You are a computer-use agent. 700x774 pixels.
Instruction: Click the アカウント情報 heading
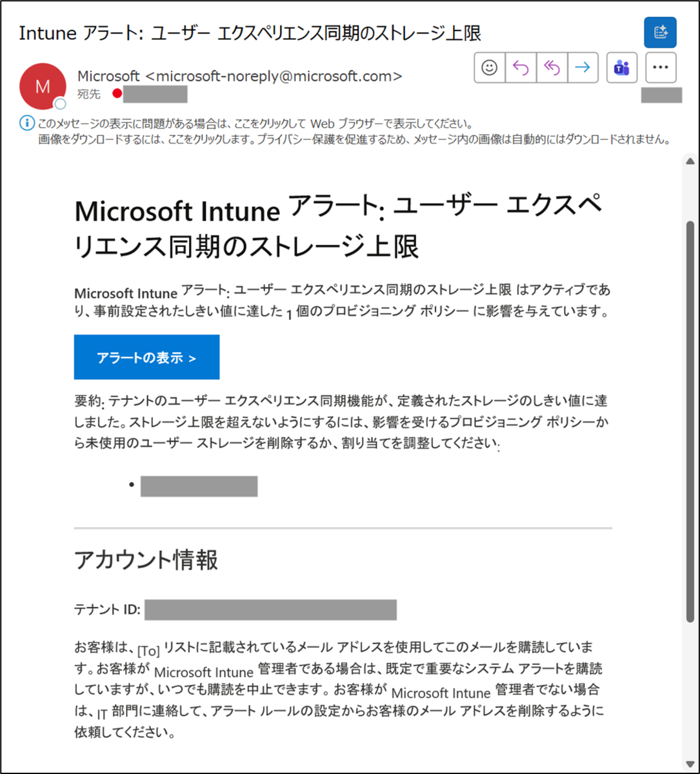(146, 561)
